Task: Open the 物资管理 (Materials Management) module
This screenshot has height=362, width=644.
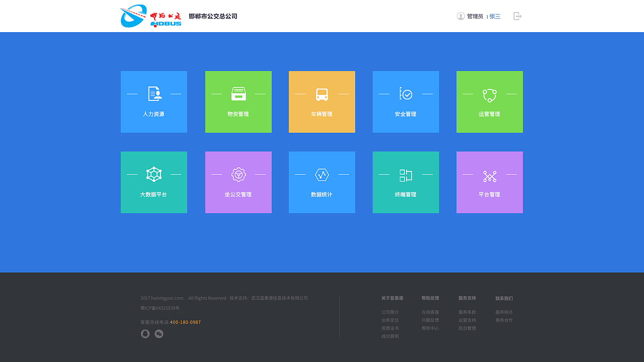Action: pyautogui.click(x=238, y=102)
